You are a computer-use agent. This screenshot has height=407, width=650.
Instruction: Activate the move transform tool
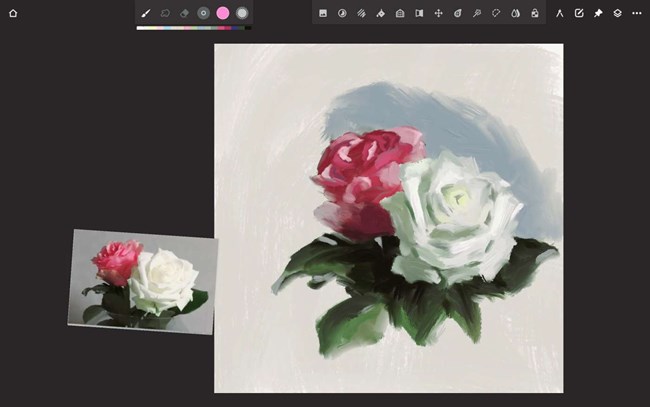point(438,13)
